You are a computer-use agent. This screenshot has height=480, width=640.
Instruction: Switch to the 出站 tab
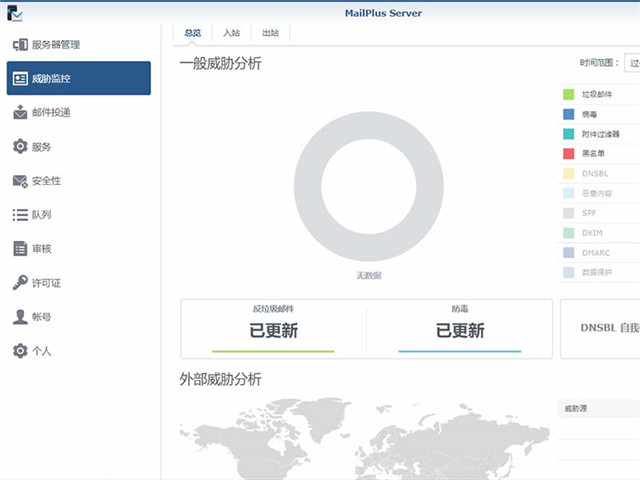(270, 33)
